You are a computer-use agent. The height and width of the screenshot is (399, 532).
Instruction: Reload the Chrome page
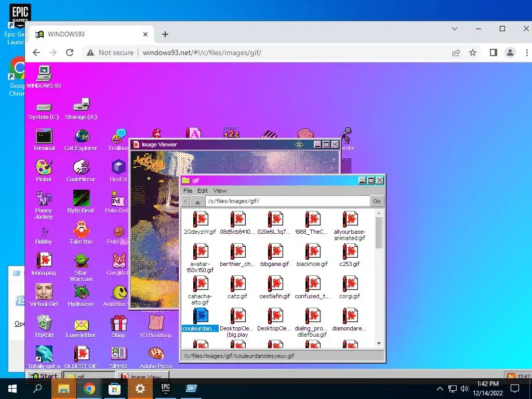pos(70,52)
